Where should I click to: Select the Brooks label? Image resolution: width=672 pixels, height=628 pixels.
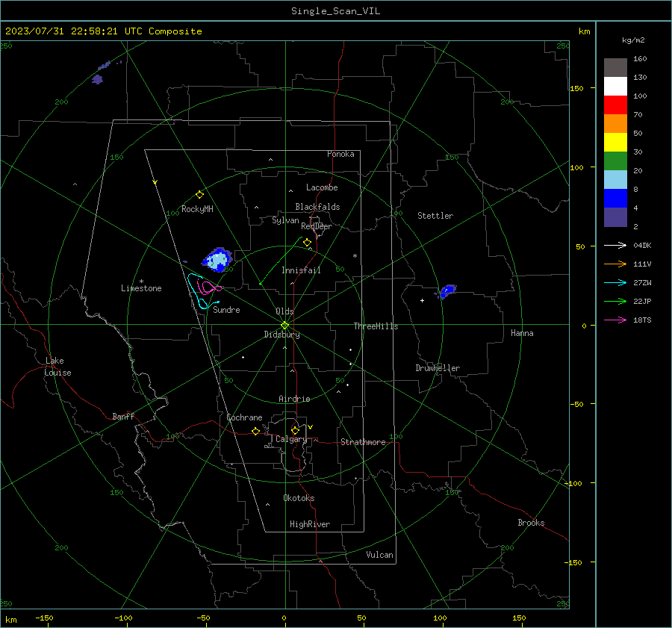[531, 523]
